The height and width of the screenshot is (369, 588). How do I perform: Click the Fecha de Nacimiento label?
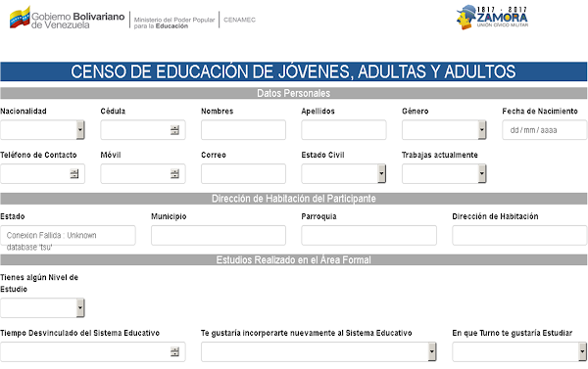(540, 112)
